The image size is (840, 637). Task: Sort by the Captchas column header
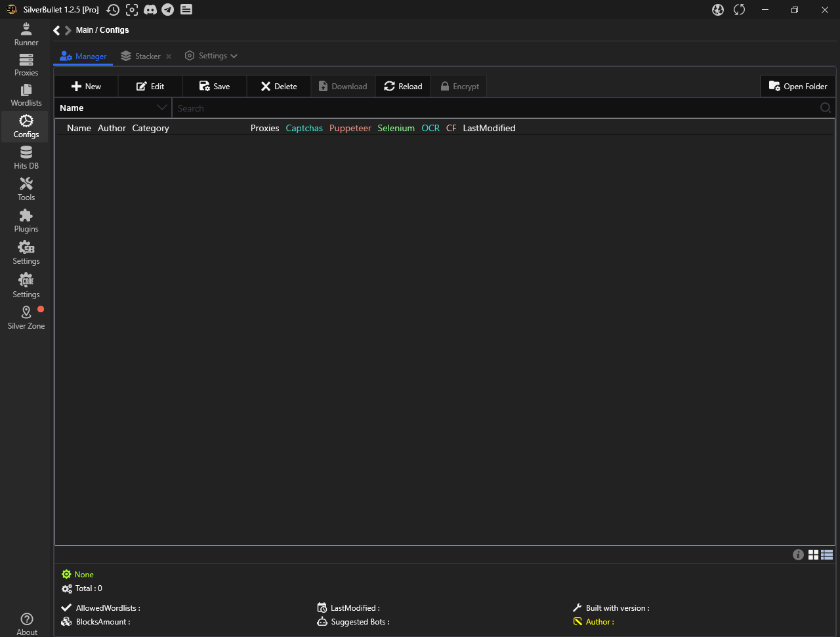304,128
